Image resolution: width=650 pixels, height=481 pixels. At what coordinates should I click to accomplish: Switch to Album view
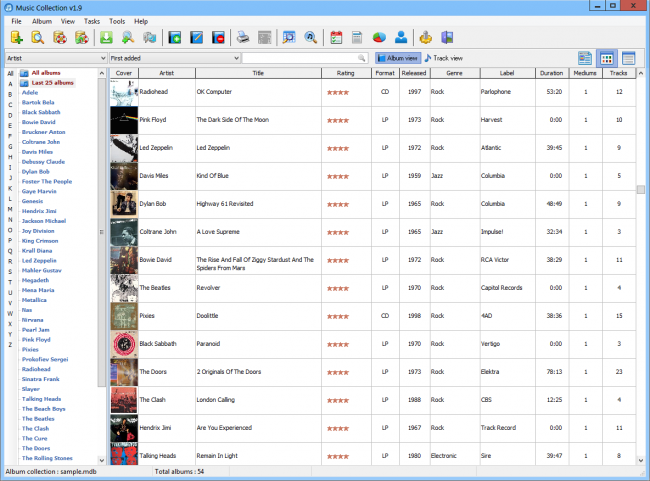(x=397, y=58)
